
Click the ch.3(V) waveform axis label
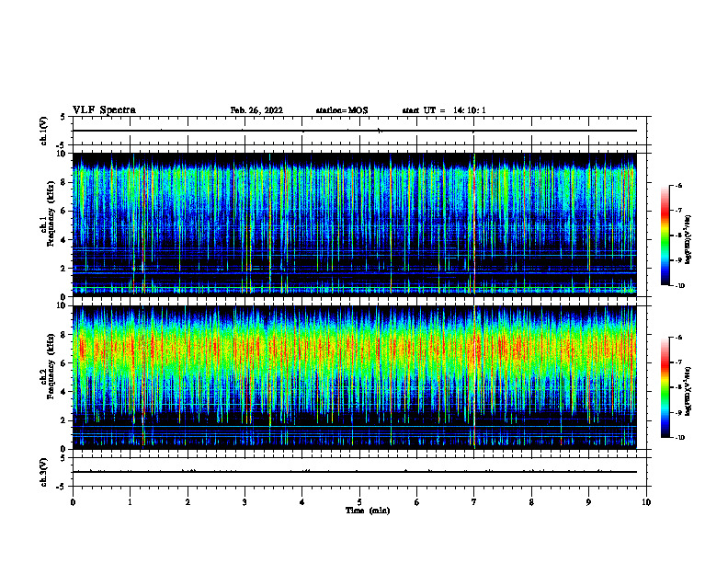[44, 472]
